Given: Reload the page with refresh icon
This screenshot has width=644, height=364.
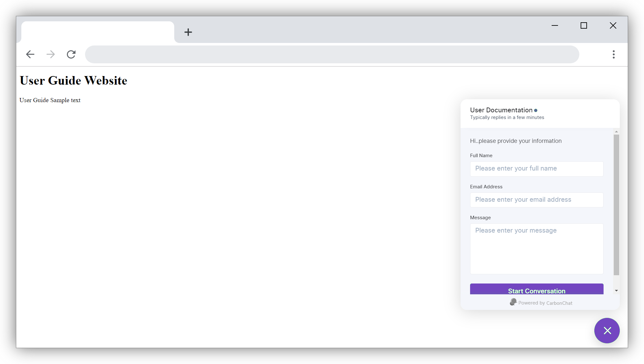Looking at the screenshot, I should (71, 54).
